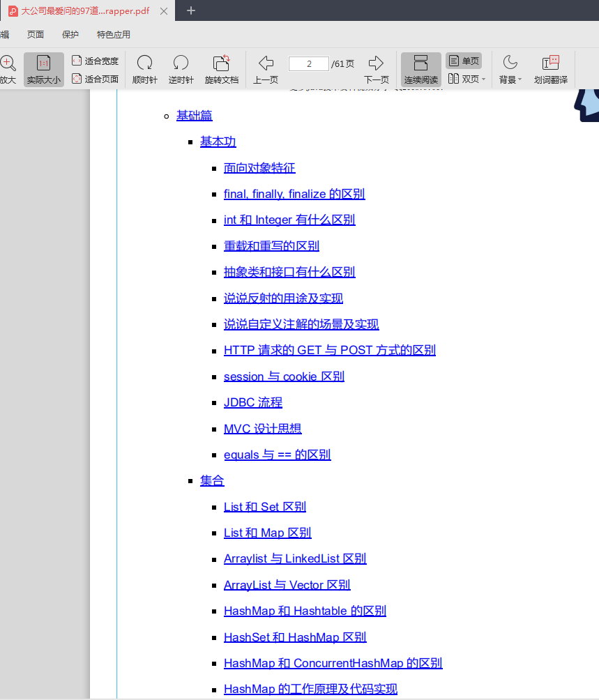Open List 和 Map 区别 link
Screen dimensions: 599x700
coord(267,533)
